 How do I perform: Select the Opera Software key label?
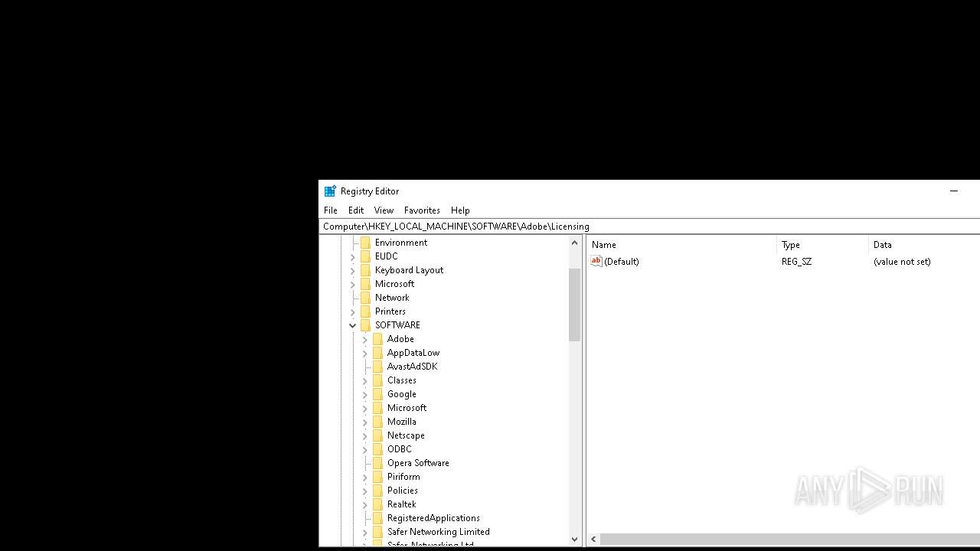click(418, 463)
